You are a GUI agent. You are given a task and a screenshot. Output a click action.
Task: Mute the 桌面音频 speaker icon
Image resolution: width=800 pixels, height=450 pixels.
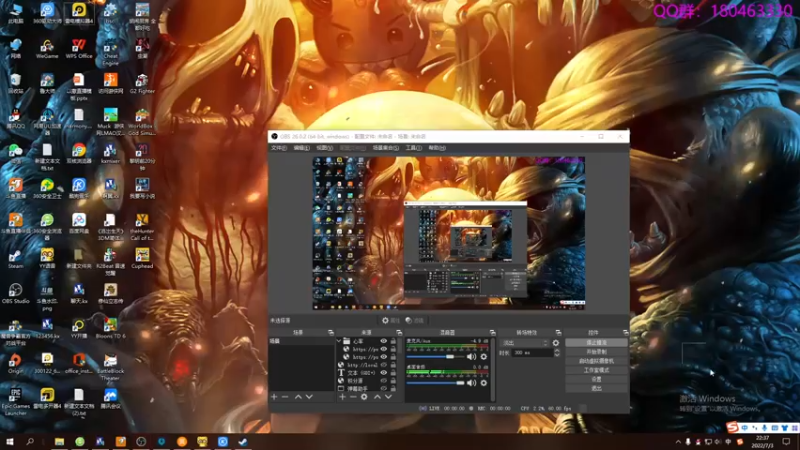tap(471, 383)
